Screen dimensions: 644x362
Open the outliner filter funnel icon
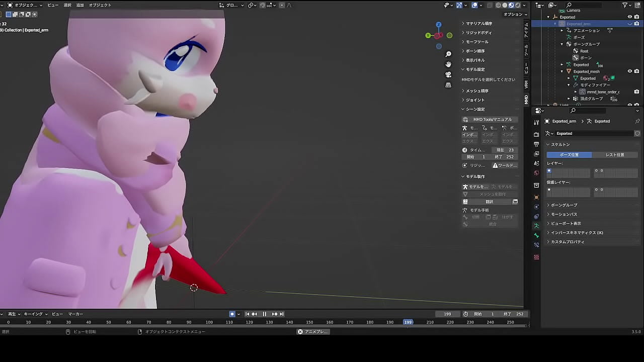coord(625,5)
